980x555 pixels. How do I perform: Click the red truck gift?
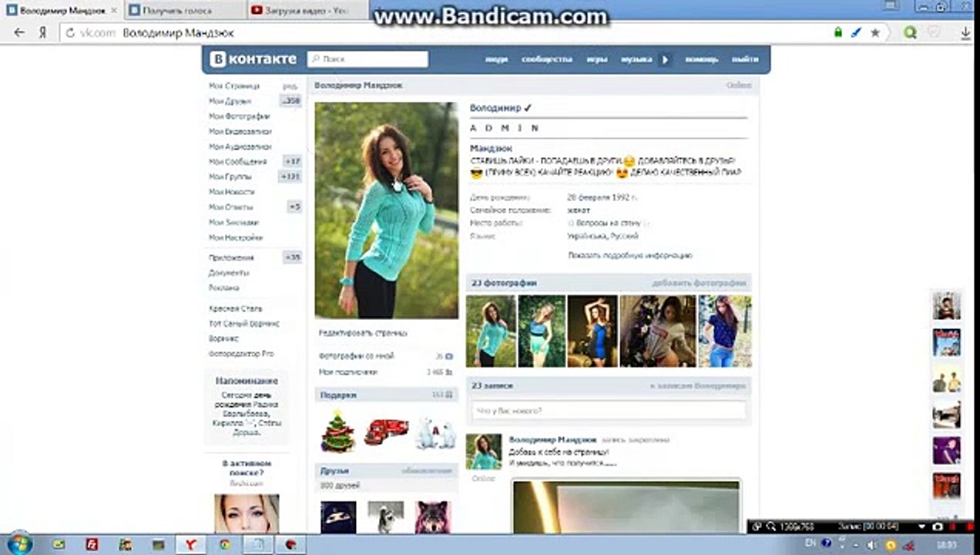pos(385,432)
